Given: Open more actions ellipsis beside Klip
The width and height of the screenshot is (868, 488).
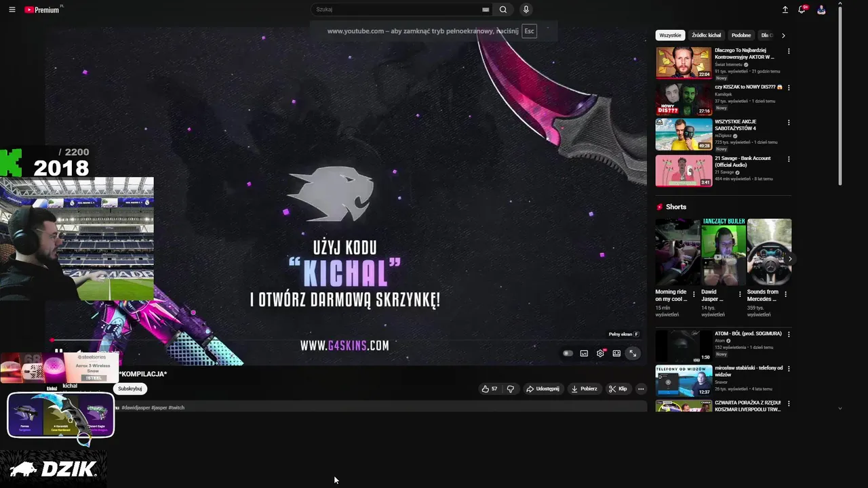Looking at the screenshot, I should point(641,389).
